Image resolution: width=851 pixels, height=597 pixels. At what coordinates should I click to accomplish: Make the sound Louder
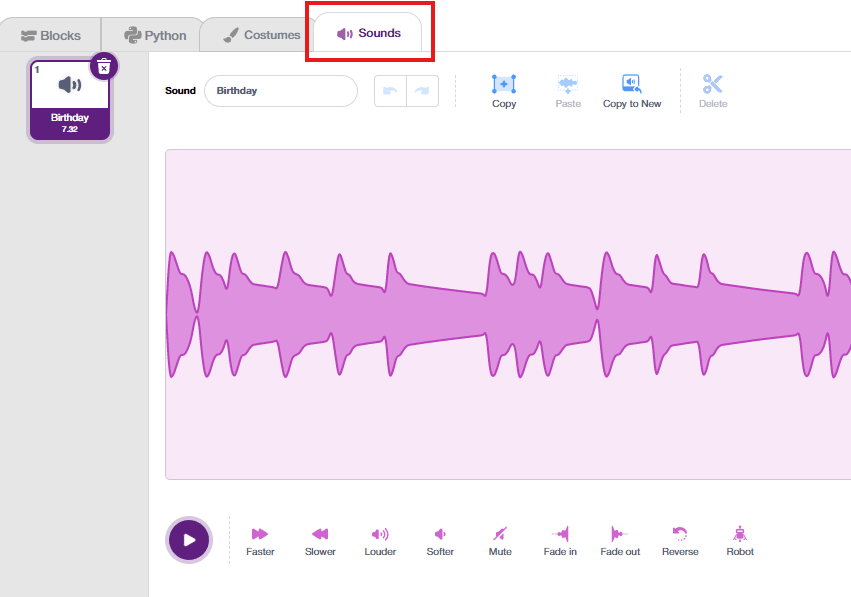tap(380, 540)
